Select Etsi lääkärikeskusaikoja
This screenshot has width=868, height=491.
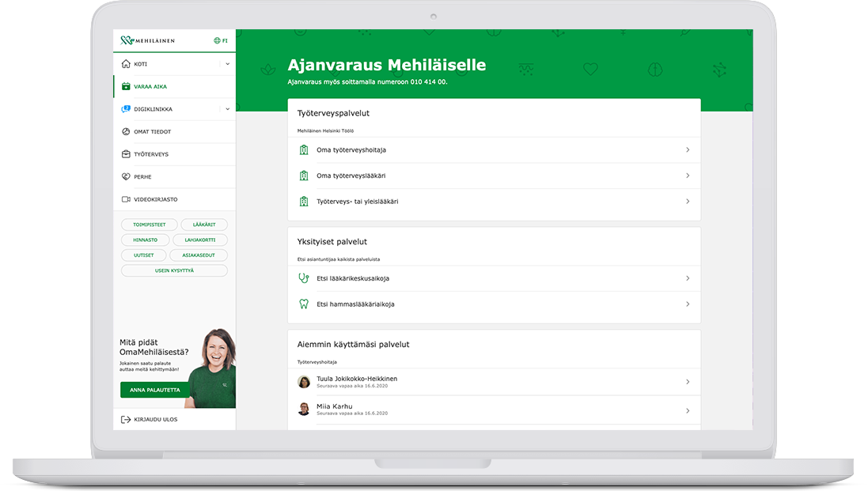pyautogui.click(x=494, y=278)
